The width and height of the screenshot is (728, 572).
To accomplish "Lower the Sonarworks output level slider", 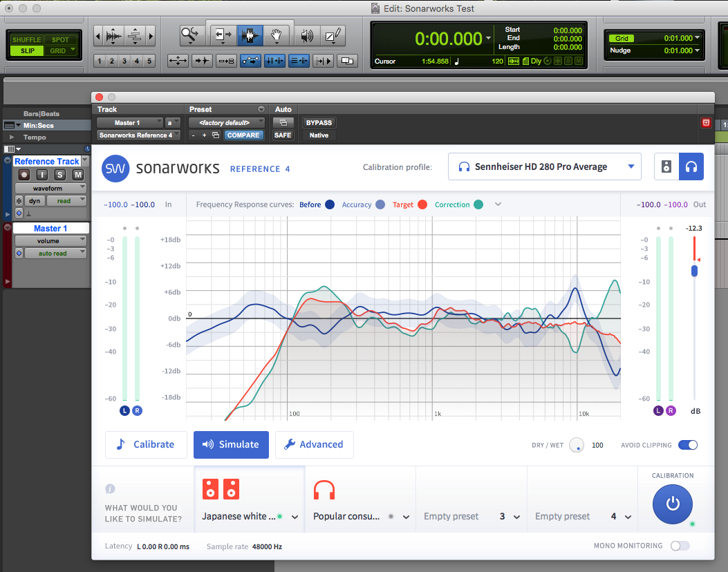I will click(x=694, y=271).
